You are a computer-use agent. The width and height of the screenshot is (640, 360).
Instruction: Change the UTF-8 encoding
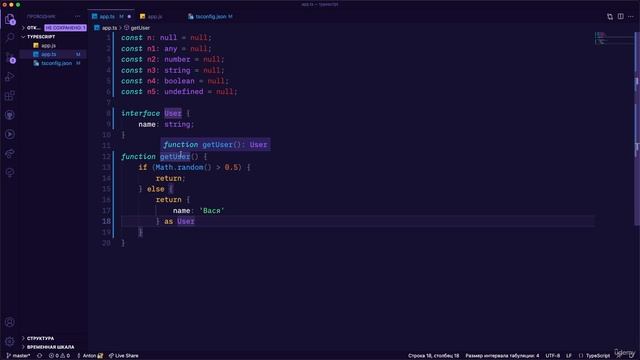tap(553, 356)
